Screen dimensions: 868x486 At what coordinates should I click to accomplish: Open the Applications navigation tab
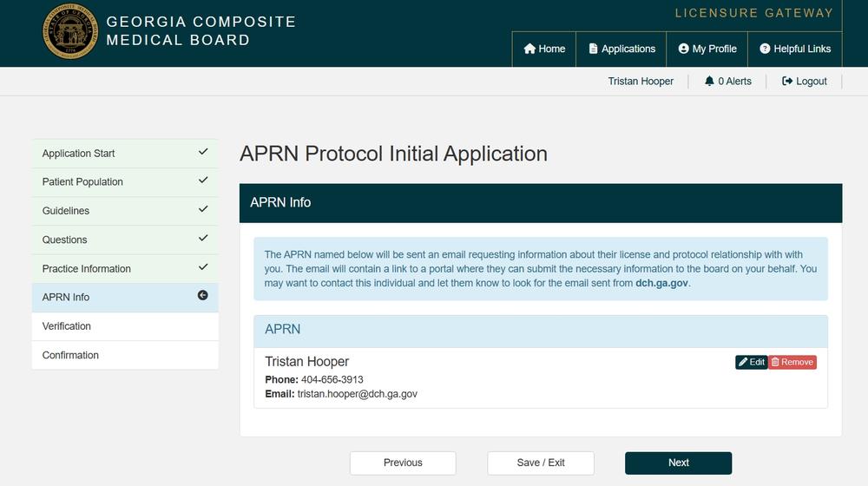pos(621,49)
